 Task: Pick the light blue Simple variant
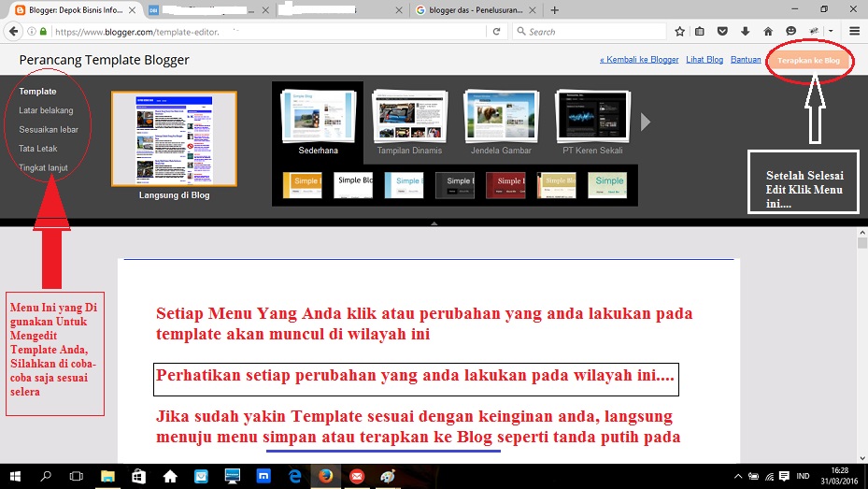point(405,185)
